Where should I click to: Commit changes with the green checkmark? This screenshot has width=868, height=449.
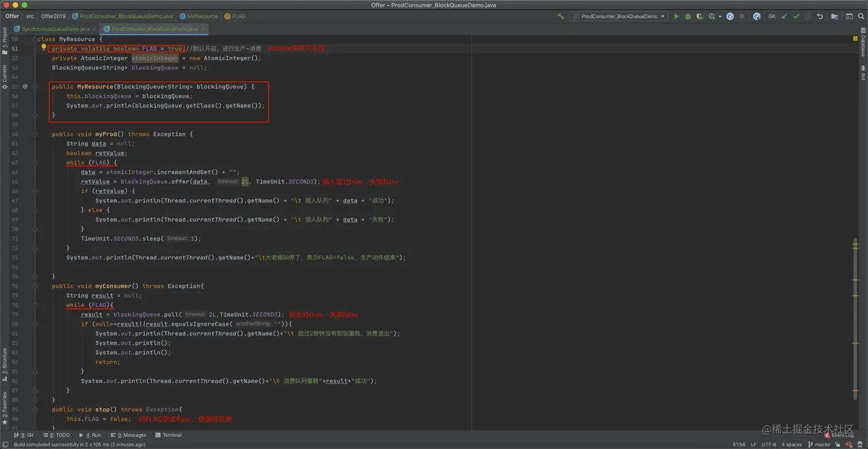coord(796,17)
